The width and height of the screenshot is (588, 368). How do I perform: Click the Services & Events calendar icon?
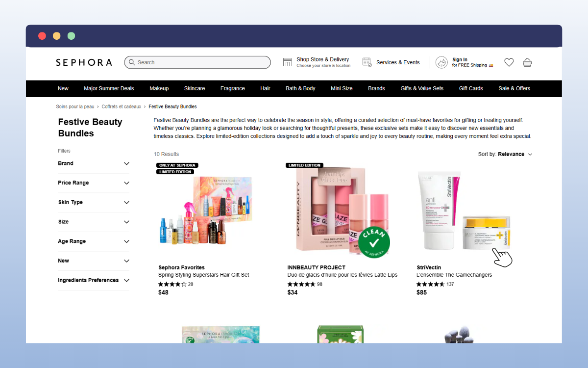click(367, 62)
